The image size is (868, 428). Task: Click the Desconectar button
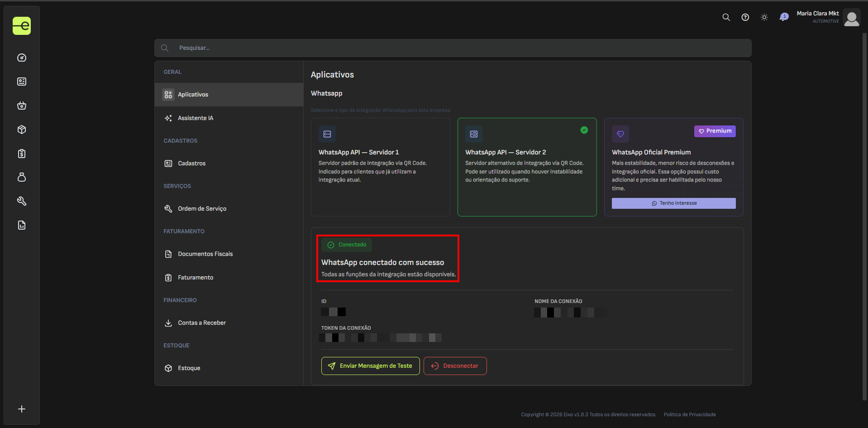tap(455, 366)
